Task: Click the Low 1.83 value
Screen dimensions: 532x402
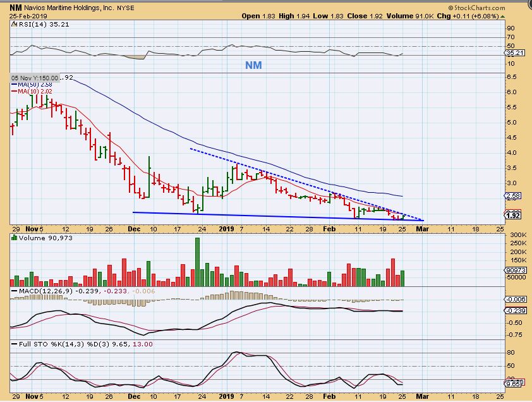Action: 328,16
